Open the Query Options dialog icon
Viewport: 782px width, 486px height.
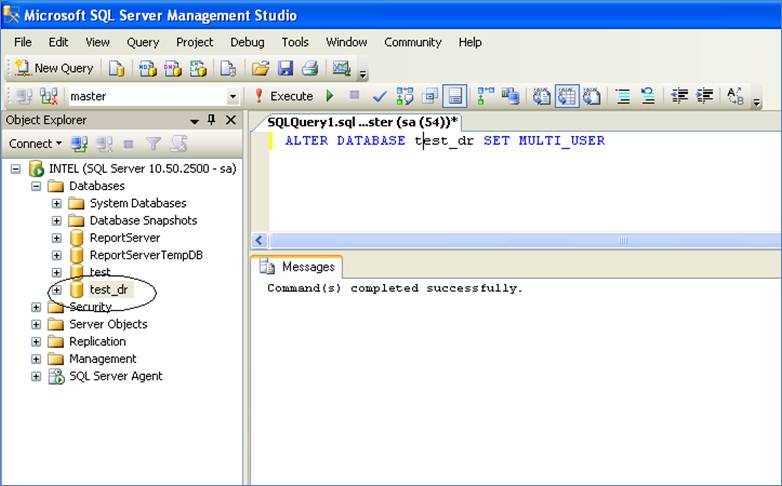point(429,96)
